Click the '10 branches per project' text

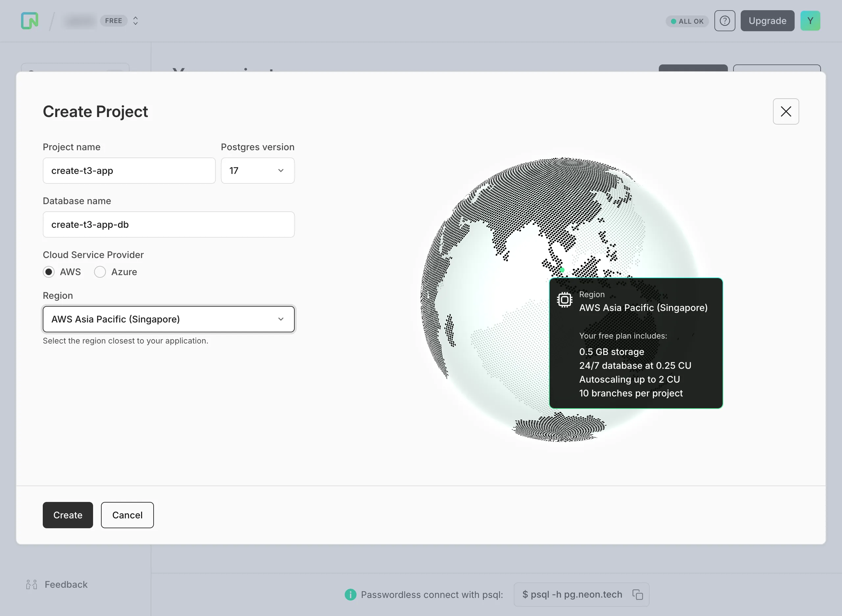[631, 393]
